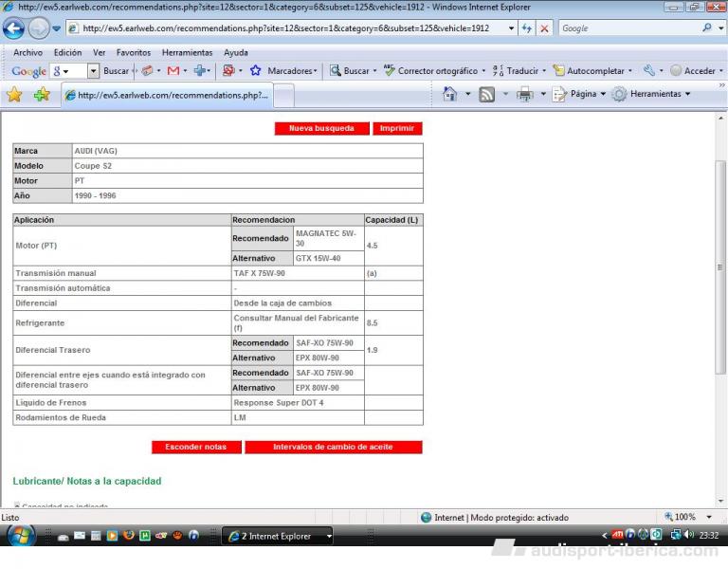This screenshot has height=569, width=728.
Task: Open the Marcadores dropdown arrow
Action: tap(316, 71)
